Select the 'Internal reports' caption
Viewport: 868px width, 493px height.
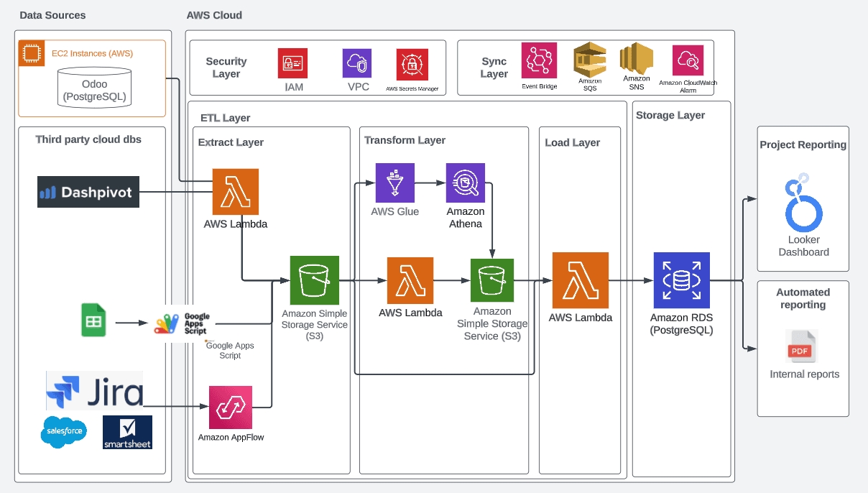pos(804,374)
